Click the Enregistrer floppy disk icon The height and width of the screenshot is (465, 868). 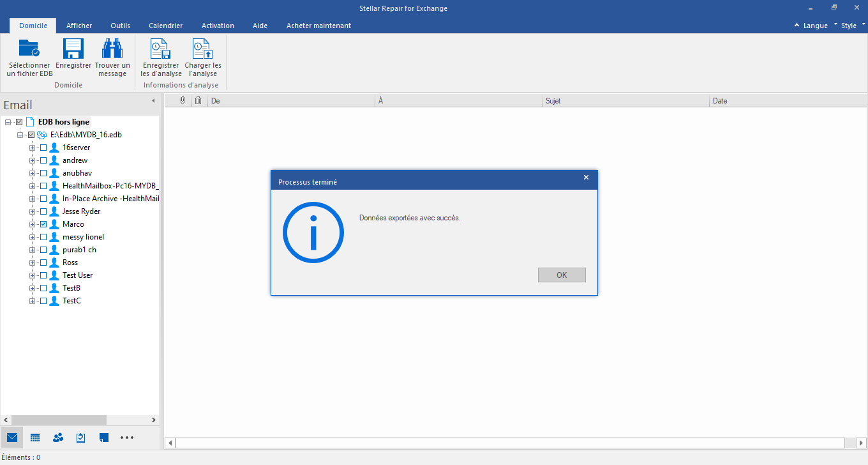73,49
